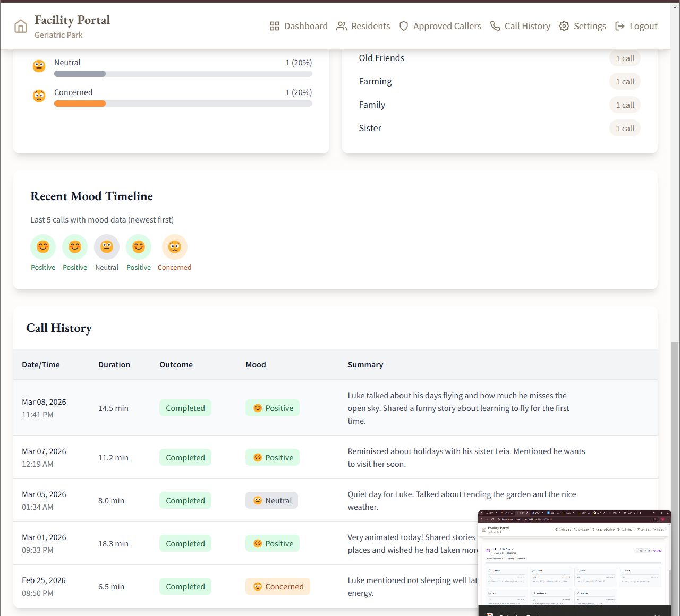Click the Concerned emoji in Recent Mood Timeline
This screenshot has width=680, height=616.
click(174, 246)
